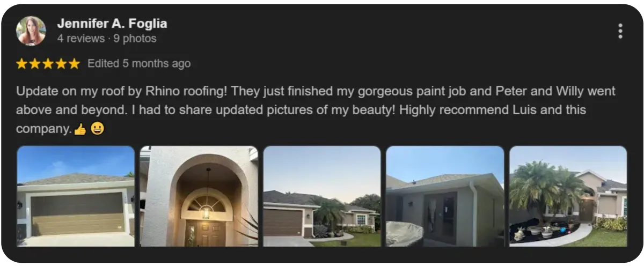
Task: Click the 'Edited 5 months ago' timestamp
Action: tap(139, 63)
